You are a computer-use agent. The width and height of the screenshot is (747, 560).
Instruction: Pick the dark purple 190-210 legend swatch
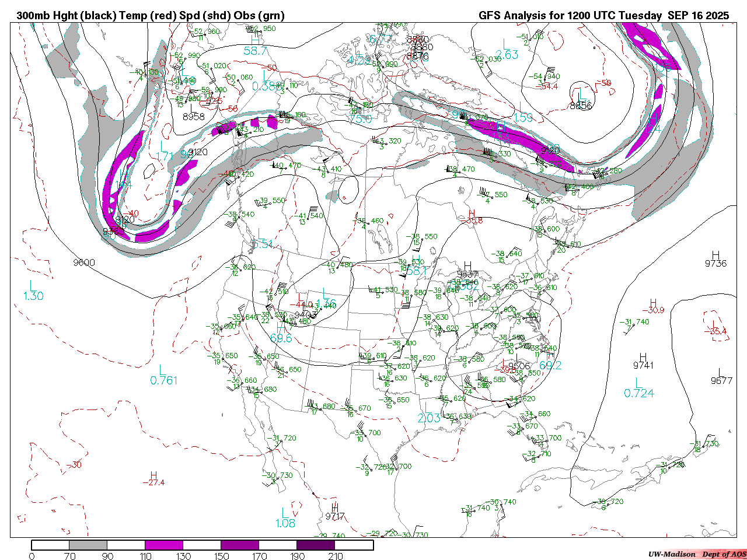316,545
